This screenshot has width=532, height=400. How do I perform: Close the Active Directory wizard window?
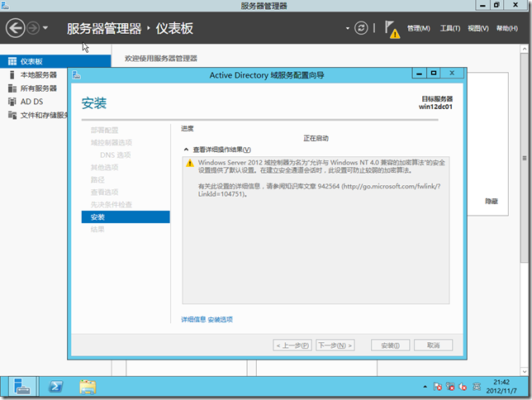[x=452, y=73]
